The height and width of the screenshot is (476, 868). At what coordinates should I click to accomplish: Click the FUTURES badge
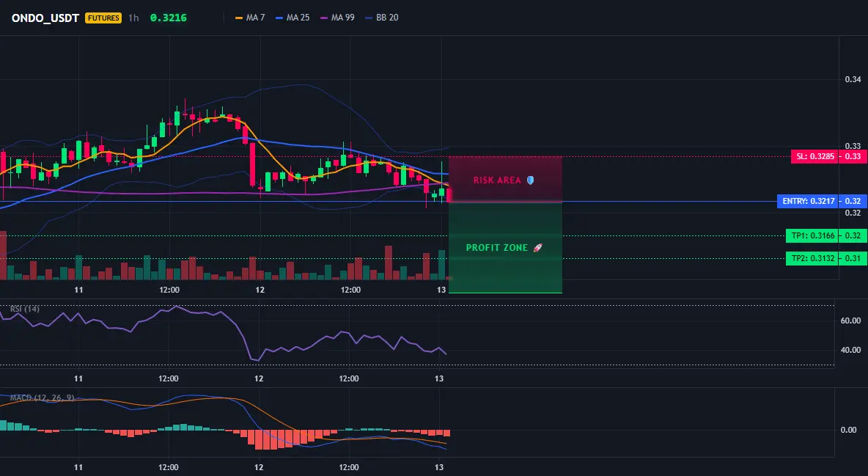coord(103,18)
